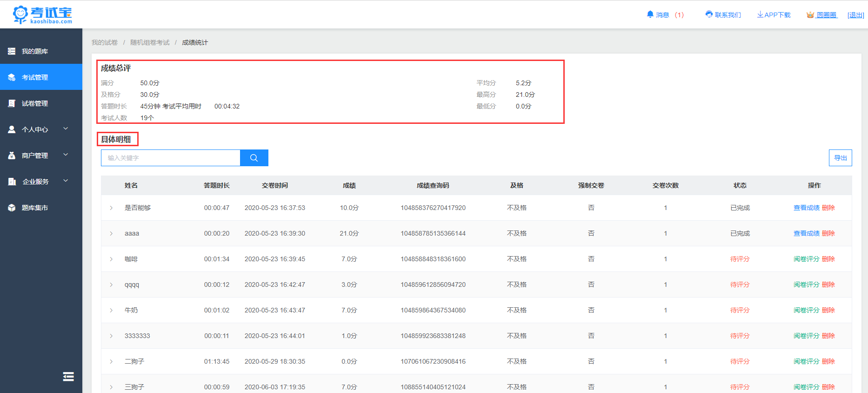This screenshot has width=868, height=393.
Task: Click the 企业服务 sidebar icon
Action: (12, 182)
